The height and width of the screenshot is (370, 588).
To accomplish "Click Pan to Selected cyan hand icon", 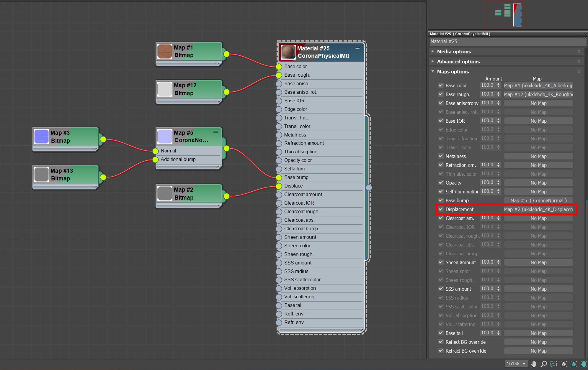I will [x=583, y=364].
